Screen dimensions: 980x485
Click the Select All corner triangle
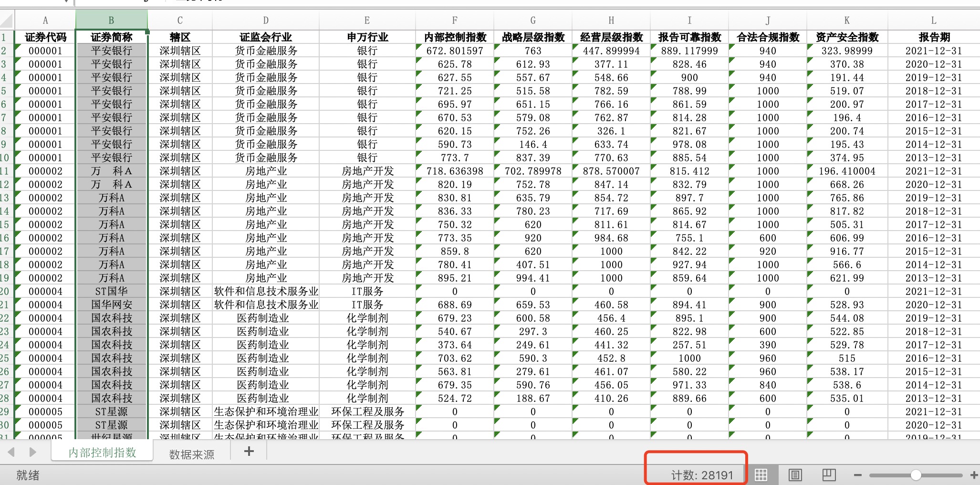pyautogui.click(x=7, y=20)
